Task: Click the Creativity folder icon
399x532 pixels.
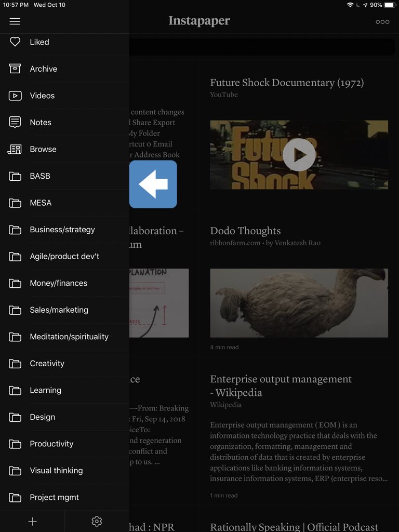Action: coord(15,364)
